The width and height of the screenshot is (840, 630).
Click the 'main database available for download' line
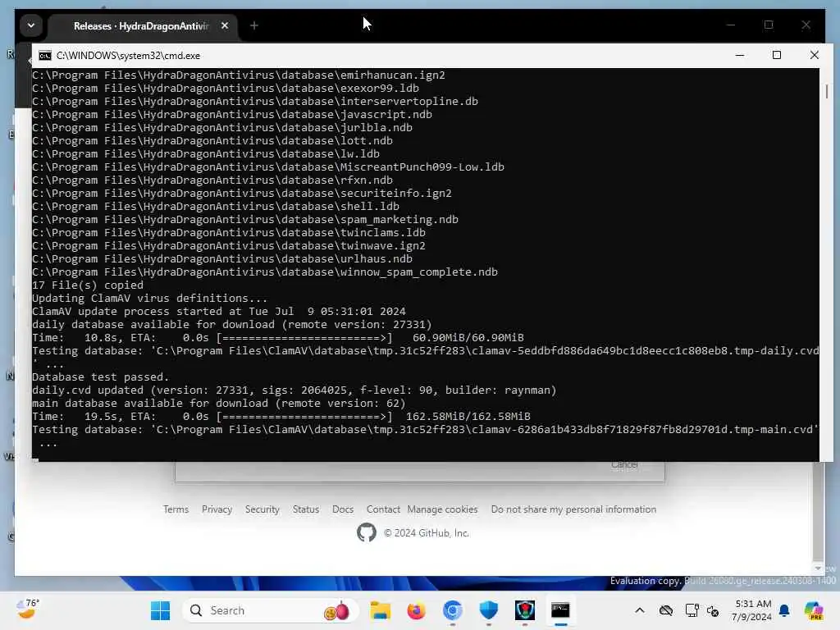click(219, 403)
